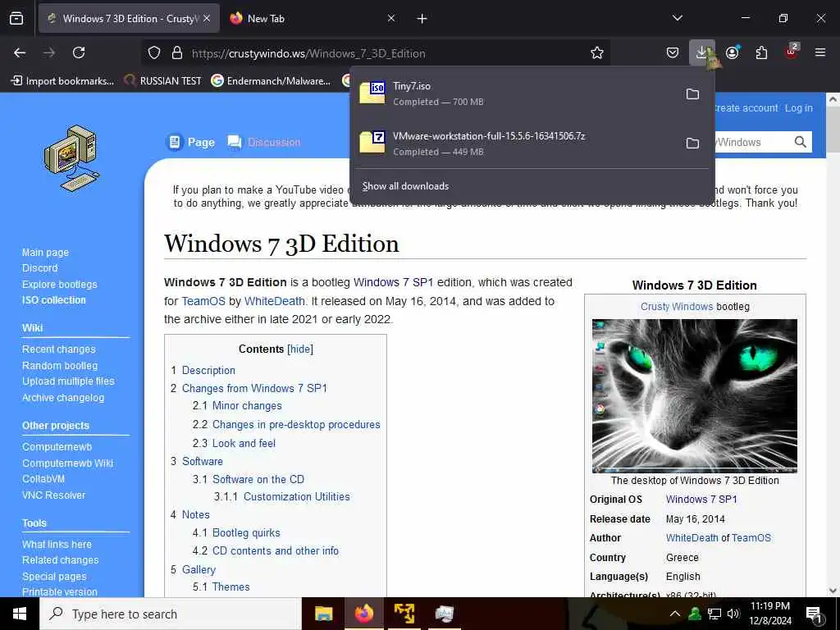Open the TeamOS link in the article intro

[203, 301]
